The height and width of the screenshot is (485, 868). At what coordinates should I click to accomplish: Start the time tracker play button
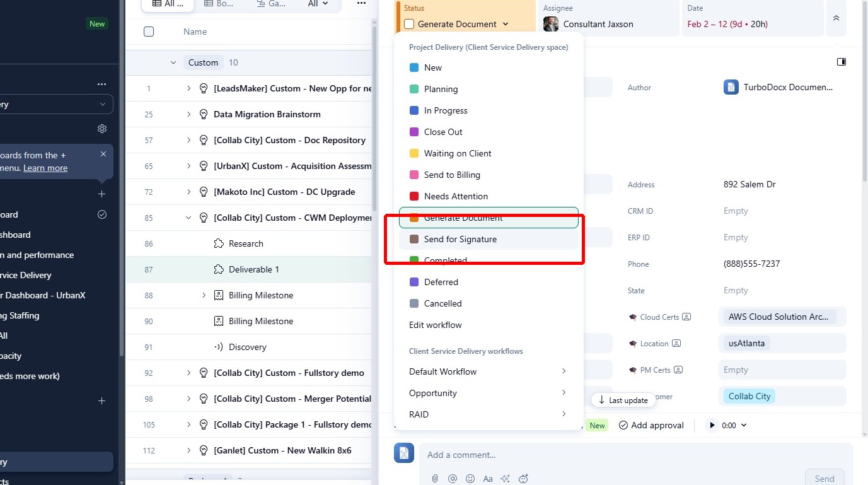coord(712,425)
